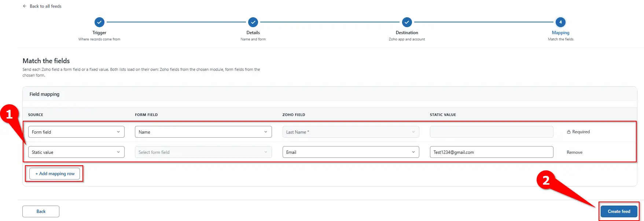Add a new mapping row
Image resolution: width=644 pixels, height=221 pixels.
point(55,174)
